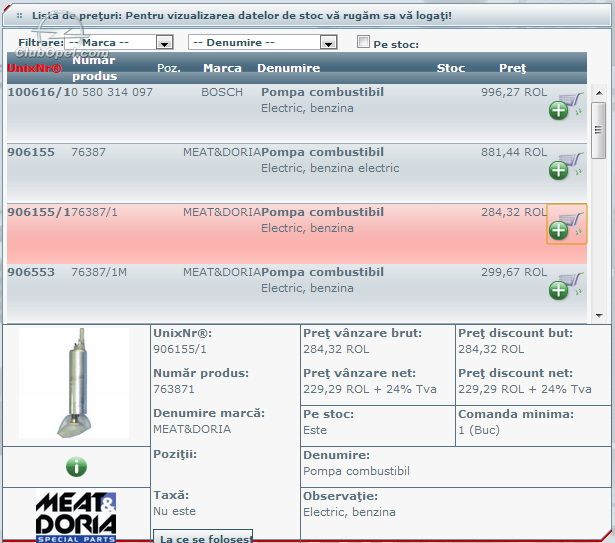
Task: Add product 76387/1M to cart
Action: [x=566, y=285]
